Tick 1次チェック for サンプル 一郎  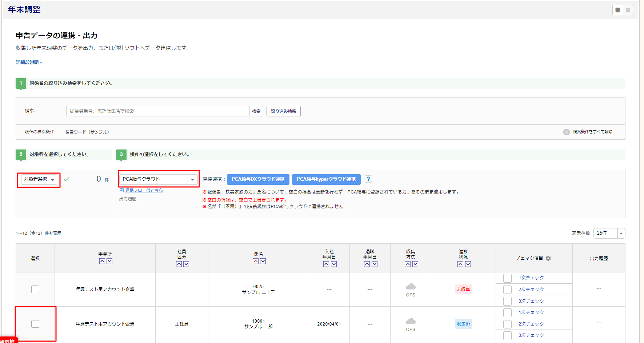[x=507, y=312]
